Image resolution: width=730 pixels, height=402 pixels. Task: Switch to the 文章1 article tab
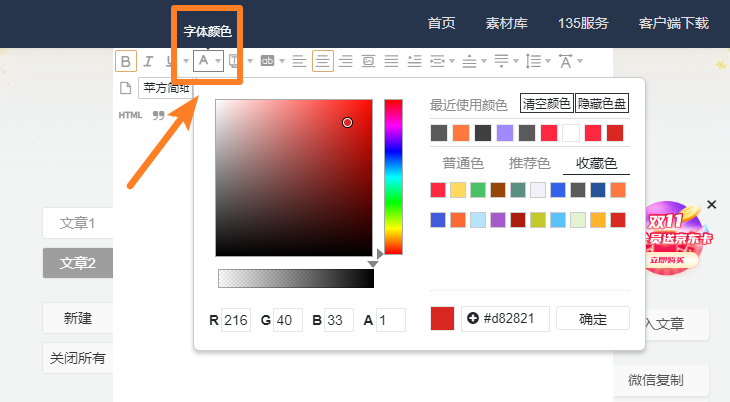[78, 223]
